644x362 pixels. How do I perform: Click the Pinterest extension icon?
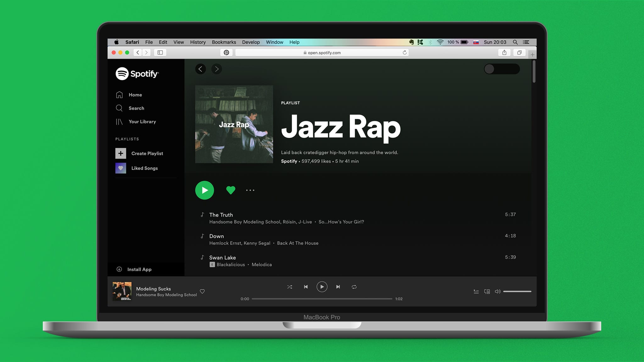coord(226,52)
